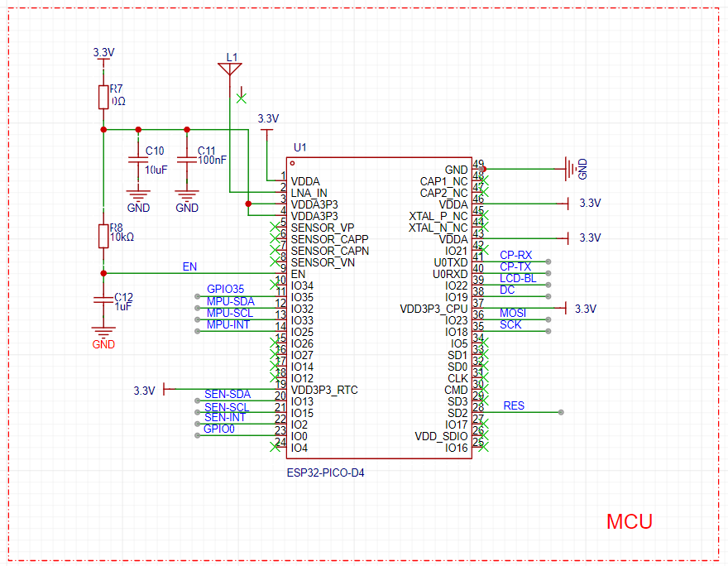This screenshot has width=728, height=566.
Task: Select the C10 10uF capacitor symbol
Action: [138, 160]
